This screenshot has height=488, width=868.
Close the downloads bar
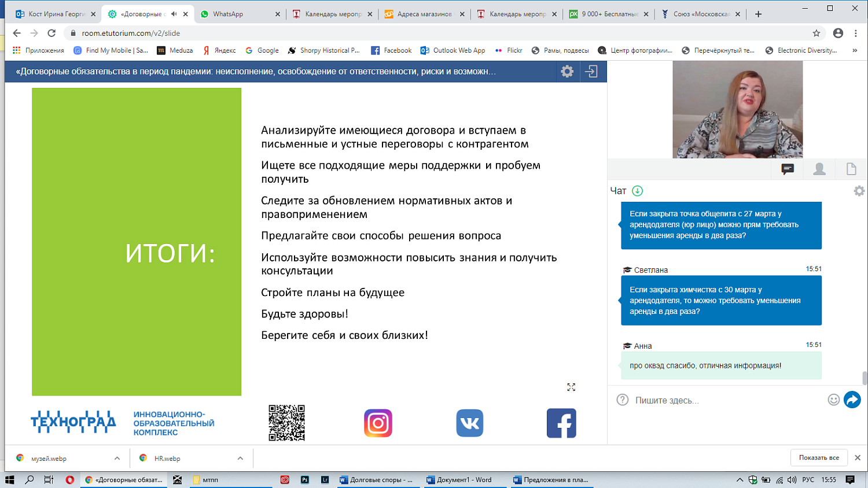click(x=858, y=457)
